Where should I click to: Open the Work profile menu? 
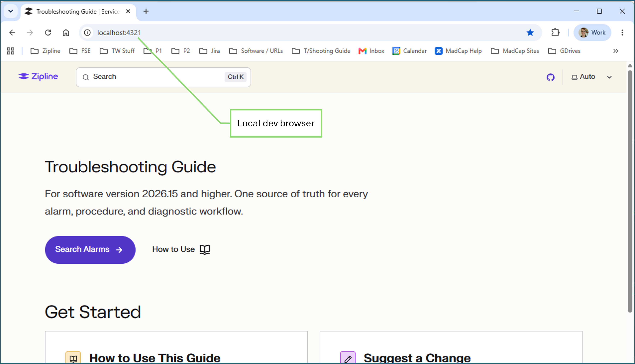point(592,33)
